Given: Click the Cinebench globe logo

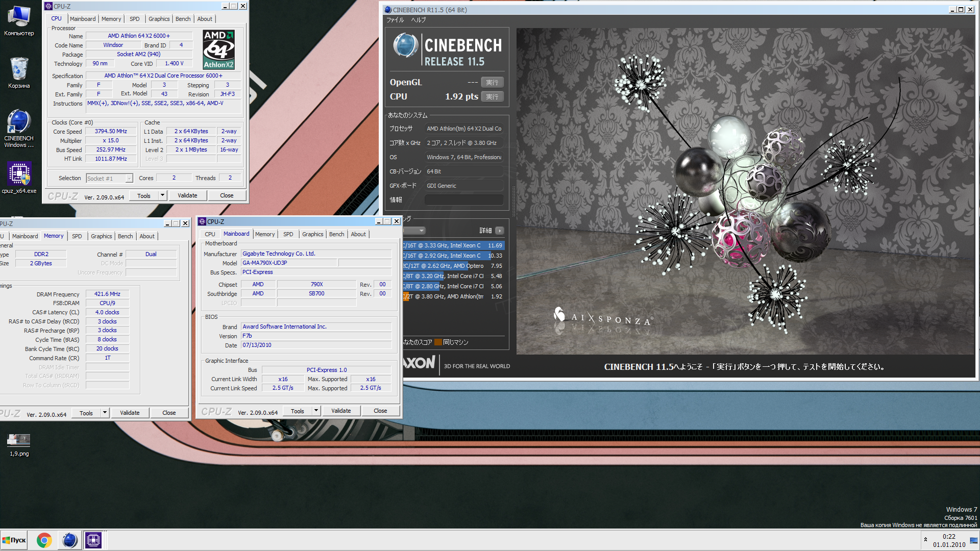Looking at the screenshot, I should tap(406, 45).
